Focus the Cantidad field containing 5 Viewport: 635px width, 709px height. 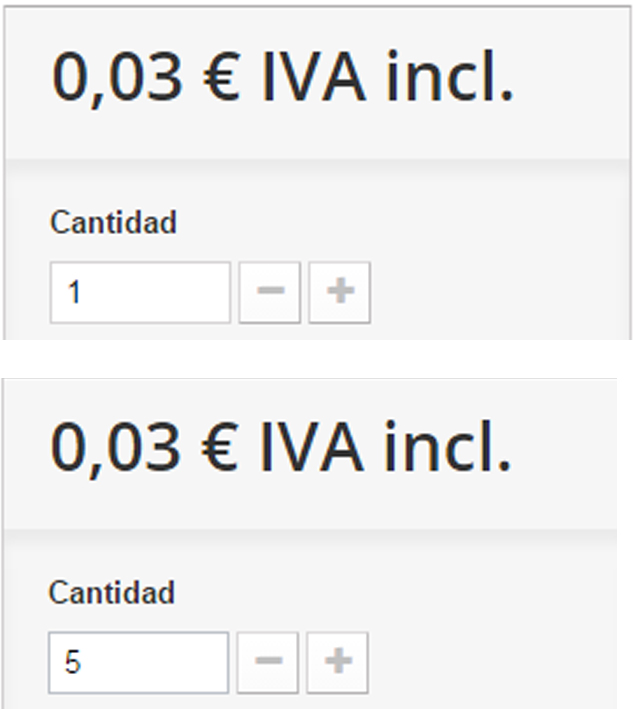click(138, 662)
